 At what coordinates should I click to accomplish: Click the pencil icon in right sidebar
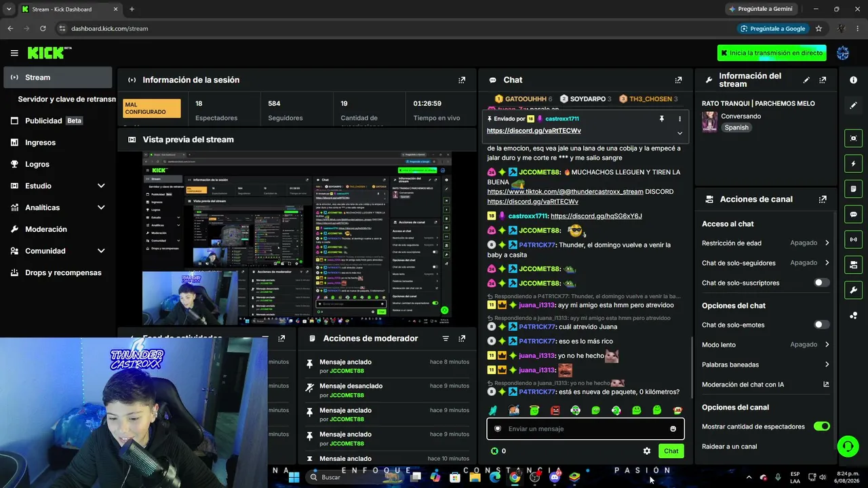point(853,105)
